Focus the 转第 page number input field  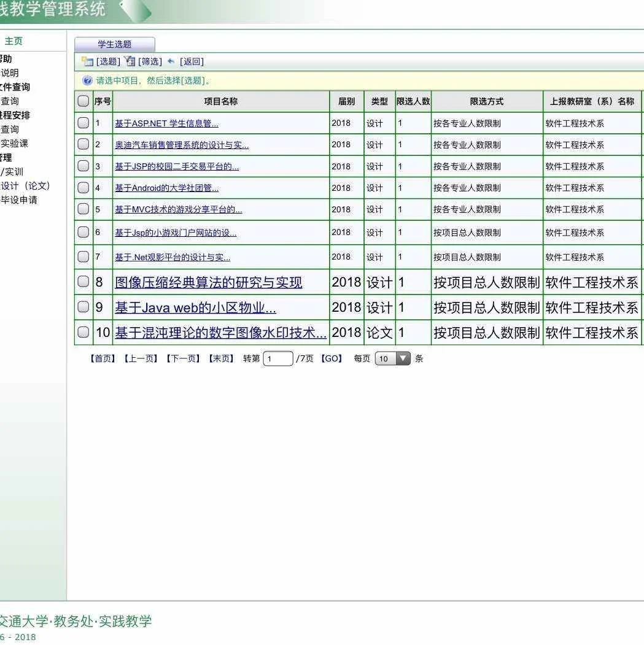tap(278, 358)
